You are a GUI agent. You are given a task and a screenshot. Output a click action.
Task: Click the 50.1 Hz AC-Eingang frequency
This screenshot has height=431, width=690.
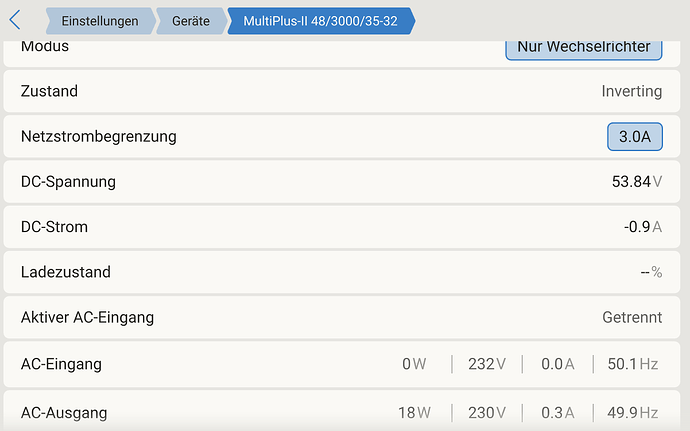coord(633,364)
